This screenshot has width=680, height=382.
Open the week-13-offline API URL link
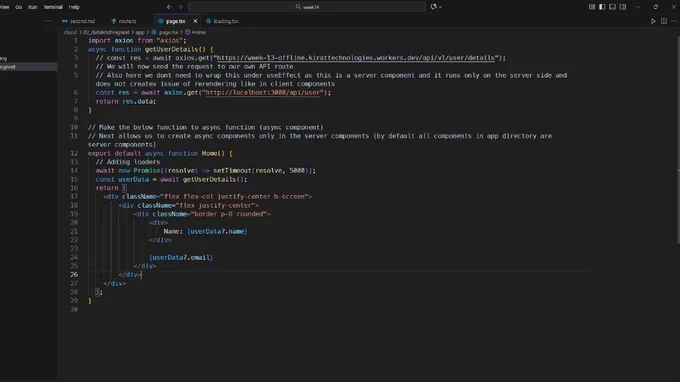point(355,58)
